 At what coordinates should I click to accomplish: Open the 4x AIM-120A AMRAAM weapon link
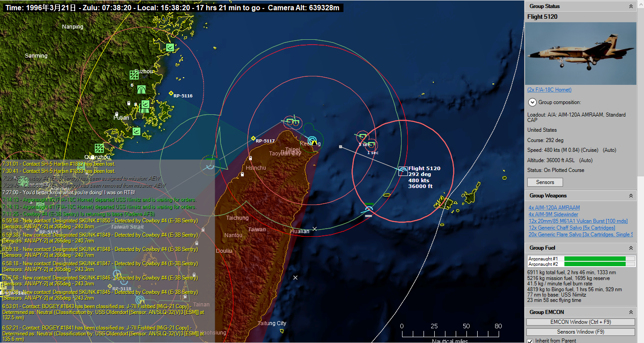coord(554,208)
